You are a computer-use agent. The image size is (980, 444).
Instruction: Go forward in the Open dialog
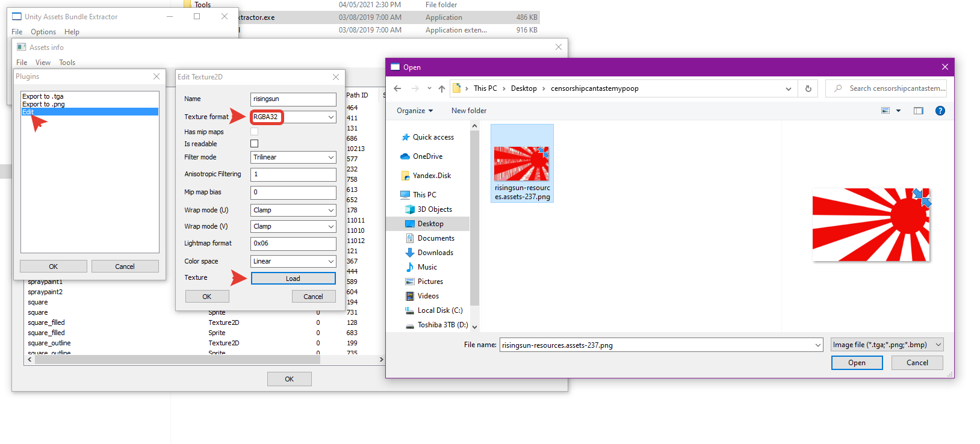point(415,88)
